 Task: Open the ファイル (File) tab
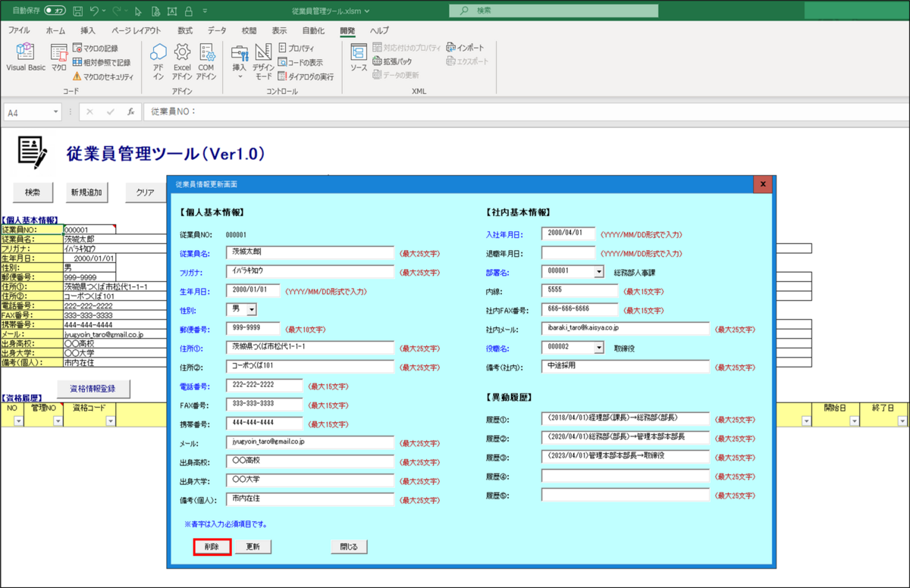tap(19, 30)
